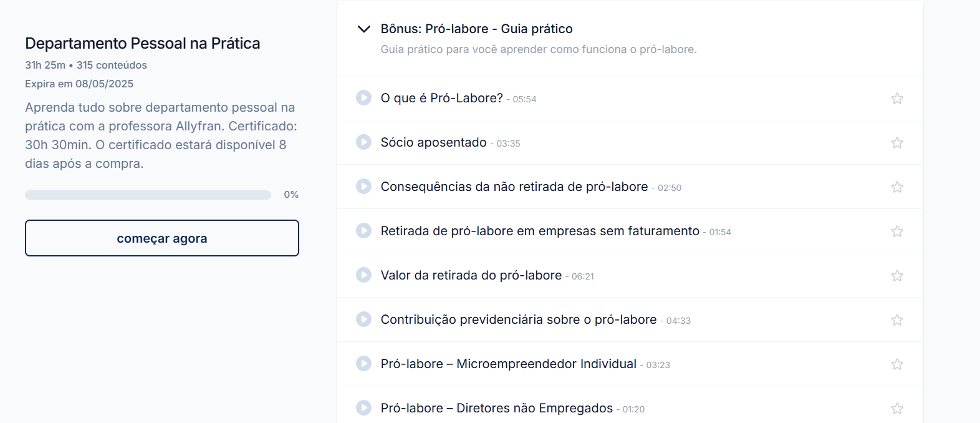This screenshot has width=980, height=423.
Task: Play 'Consequências da não retirada de pró-labore'
Action: pyautogui.click(x=363, y=187)
